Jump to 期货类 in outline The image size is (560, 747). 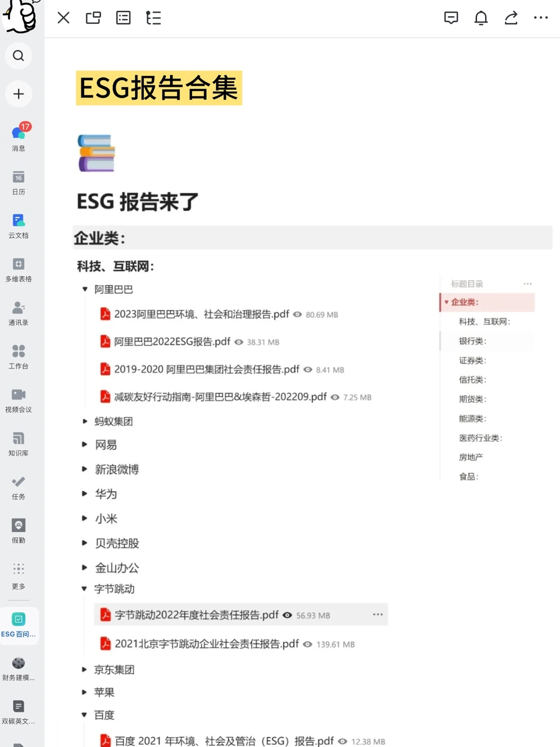click(472, 399)
